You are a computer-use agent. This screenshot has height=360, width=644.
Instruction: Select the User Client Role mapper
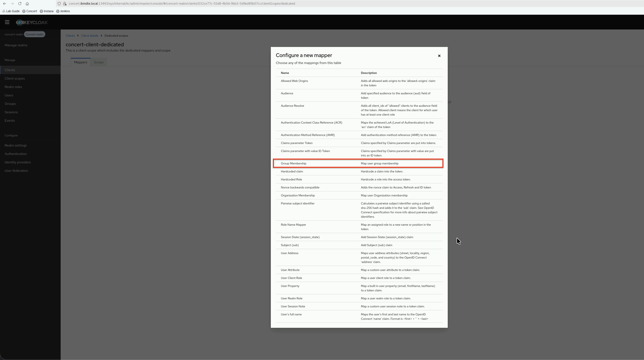coord(359,278)
